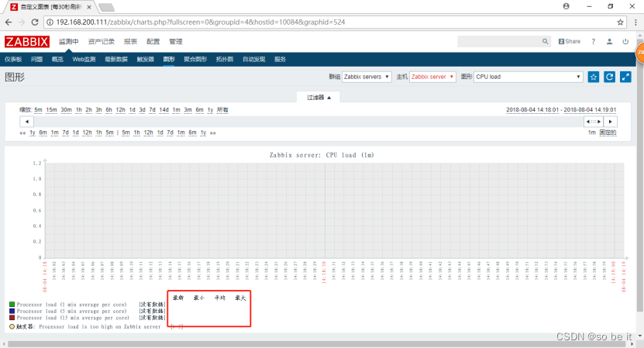The image size is (644, 348).
Task: Click legend text Processor load (1 min average per core)
Action: click(x=71, y=305)
